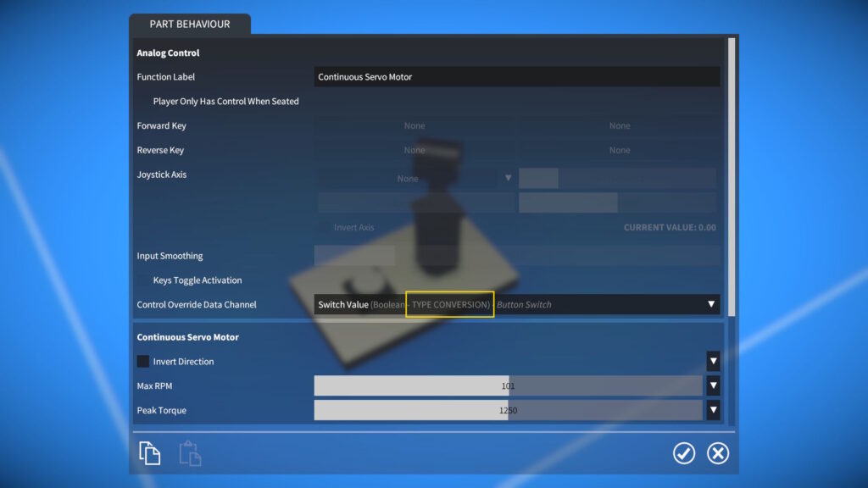Click the panel's vertical scrollbar
Image resolution: width=868 pixels, height=488 pixels.
732,169
